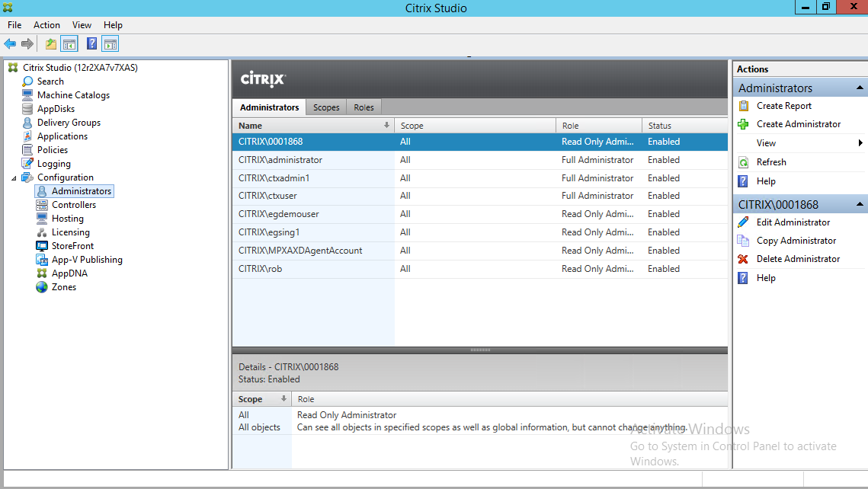Click the Refresh icon in Actions pane
868x489 pixels.
pos(744,162)
